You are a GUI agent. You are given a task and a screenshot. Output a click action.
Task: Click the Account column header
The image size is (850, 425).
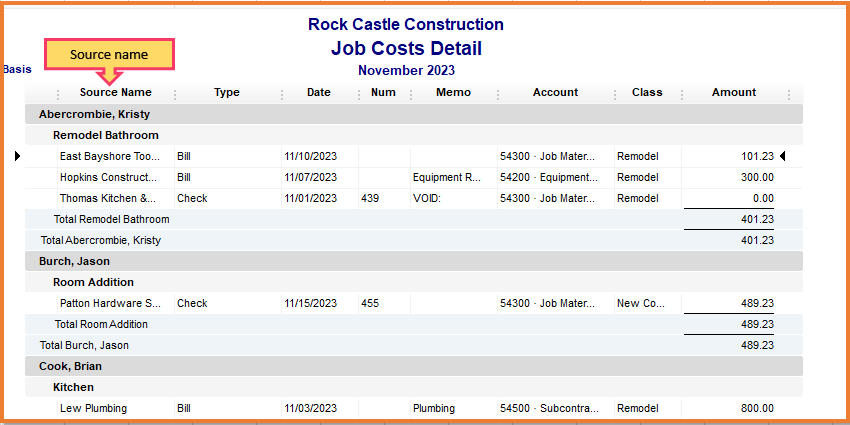tap(555, 93)
